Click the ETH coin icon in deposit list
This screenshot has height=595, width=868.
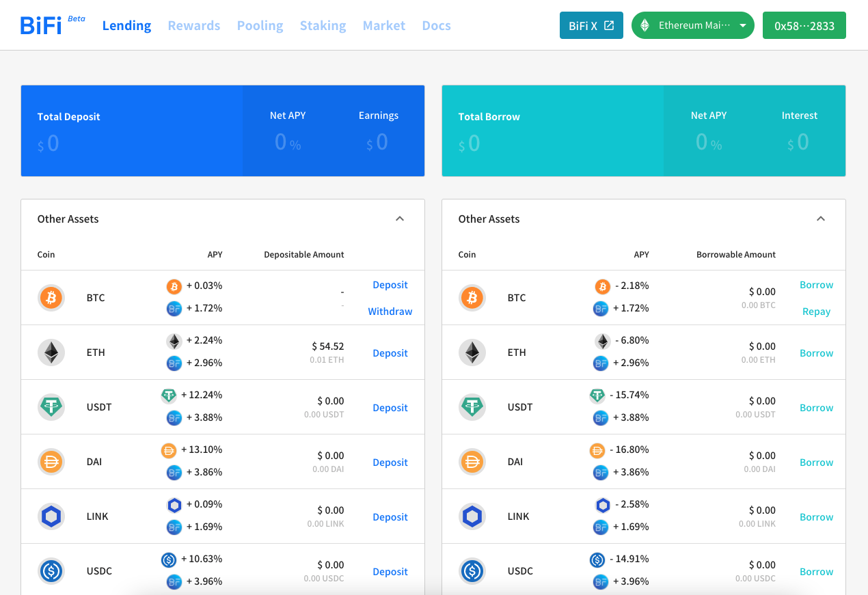[51, 352]
